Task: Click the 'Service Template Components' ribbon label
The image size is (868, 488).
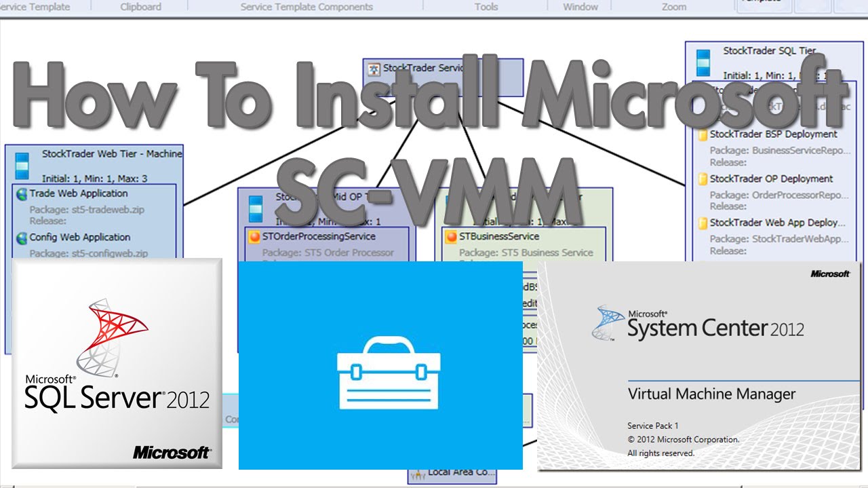Action: (x=307, y=7)
